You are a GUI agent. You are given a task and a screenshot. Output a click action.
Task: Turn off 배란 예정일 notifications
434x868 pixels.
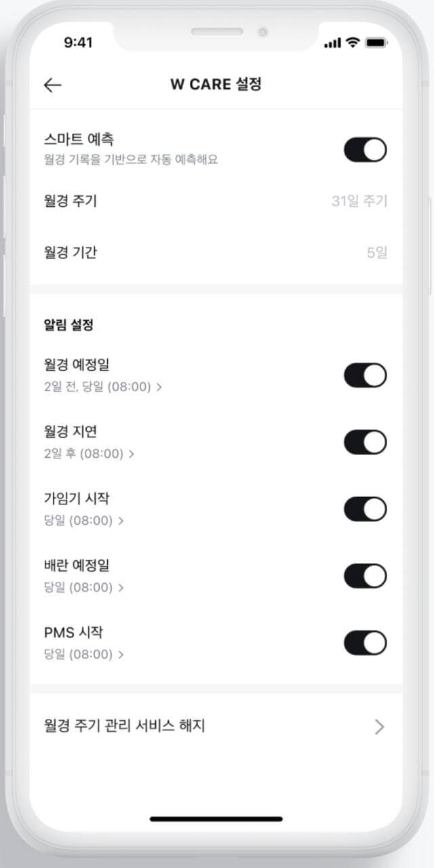pos(365,576)
